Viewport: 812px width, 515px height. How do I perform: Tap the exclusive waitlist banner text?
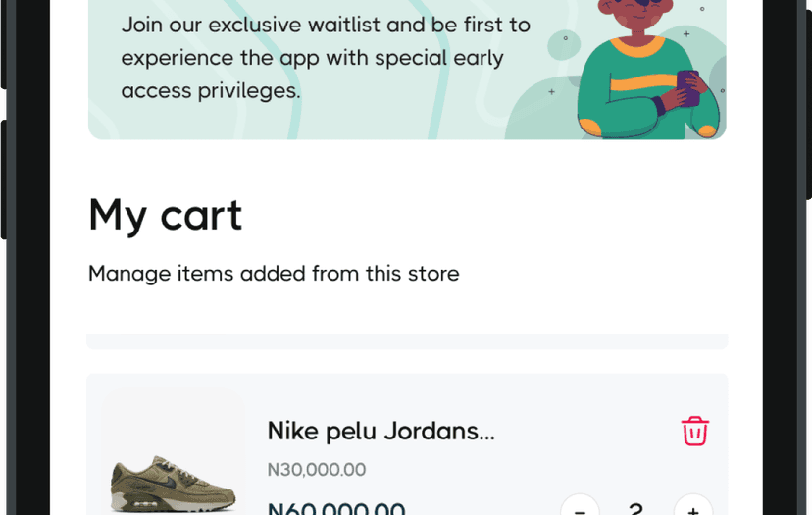326,58
